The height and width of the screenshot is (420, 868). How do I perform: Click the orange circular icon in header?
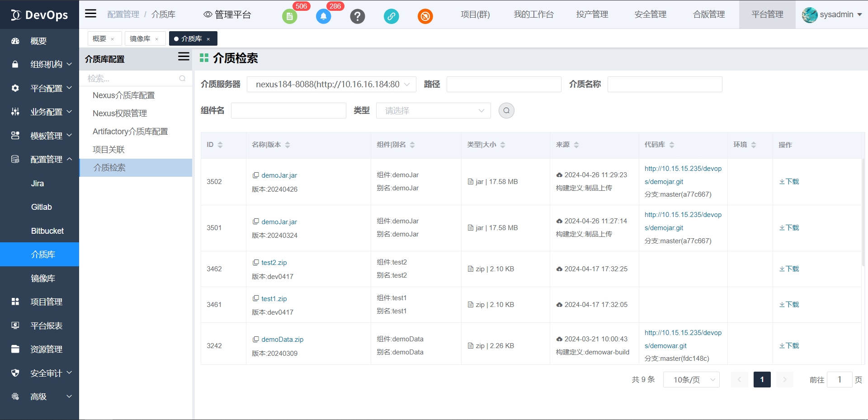coord(425,17)
